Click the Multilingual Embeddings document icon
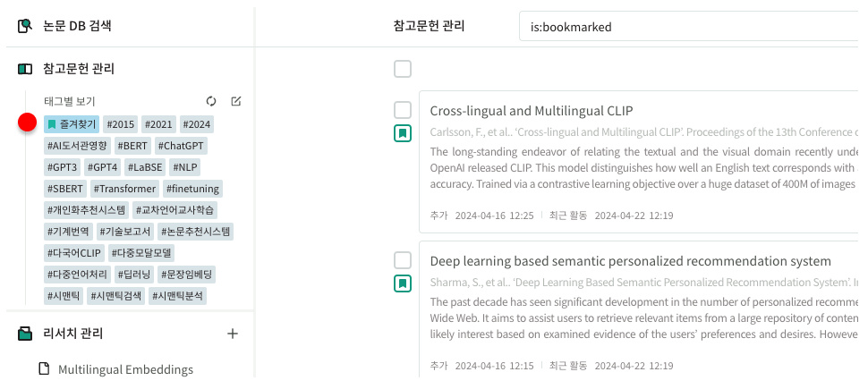 tap(43, 369)
